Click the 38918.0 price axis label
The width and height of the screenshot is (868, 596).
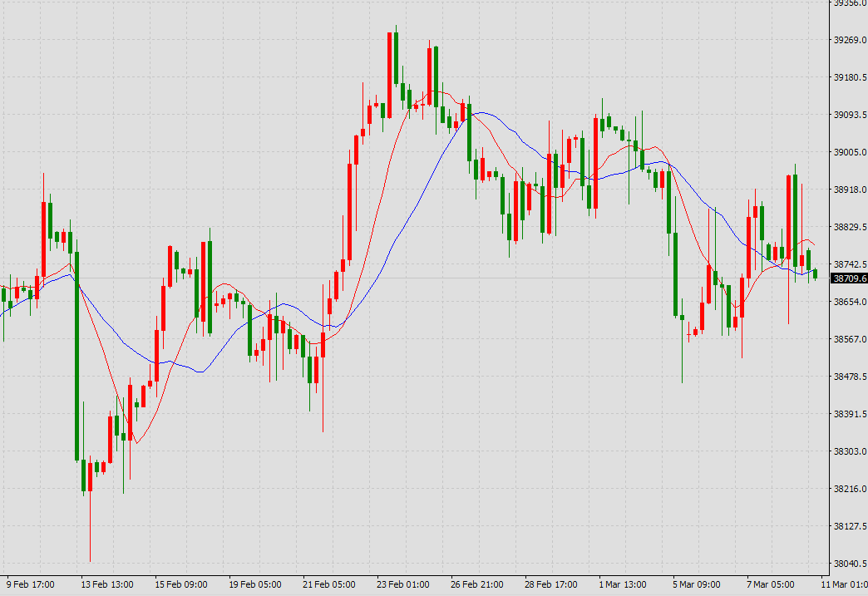click(x=850, y=190)
